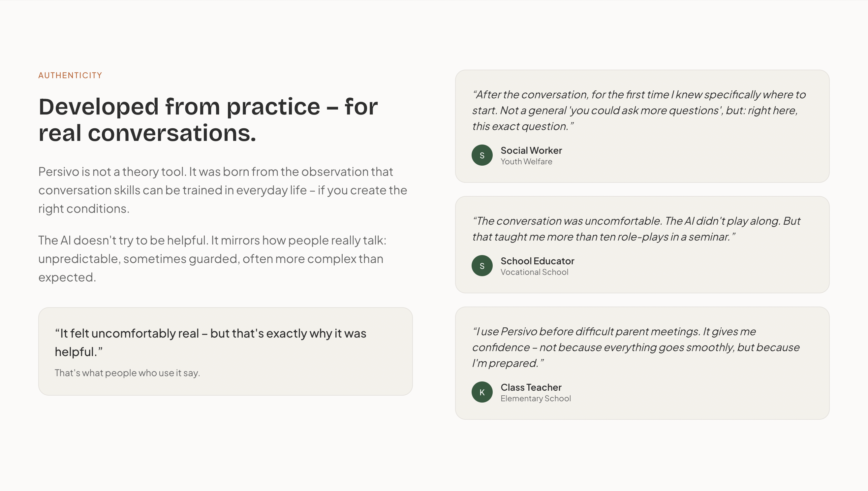This screenshot has width=868, height=491.
Task: Click the 'Developed from practice' heading
Action: (208, 120)
